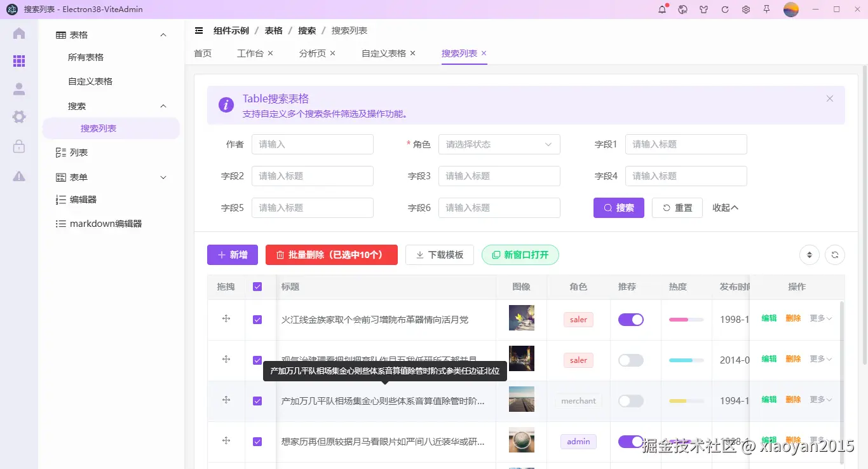Click the theme/skin icon in the title bar
The width and height of the screenshot is (868, 469).
[x=703, y=10]
